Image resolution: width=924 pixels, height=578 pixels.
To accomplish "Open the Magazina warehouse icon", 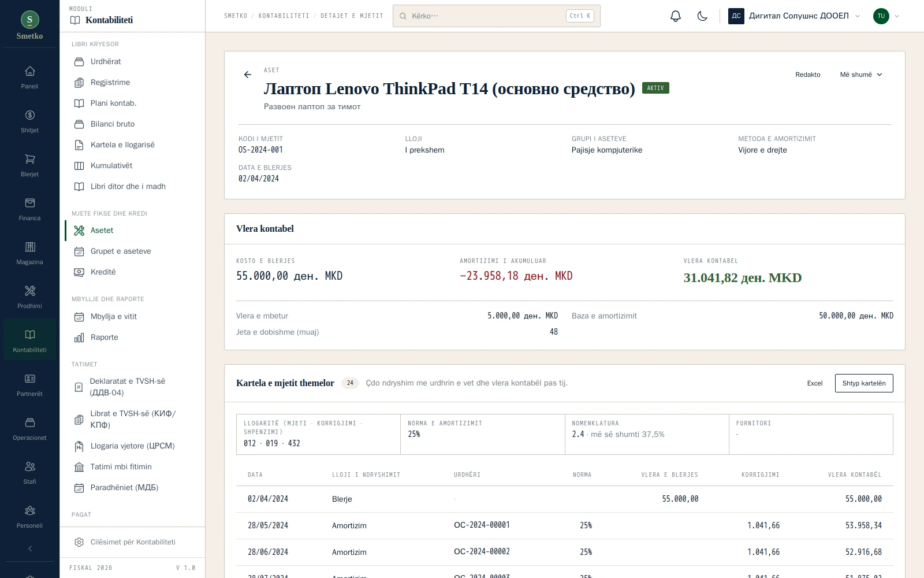I will [29, 253].
